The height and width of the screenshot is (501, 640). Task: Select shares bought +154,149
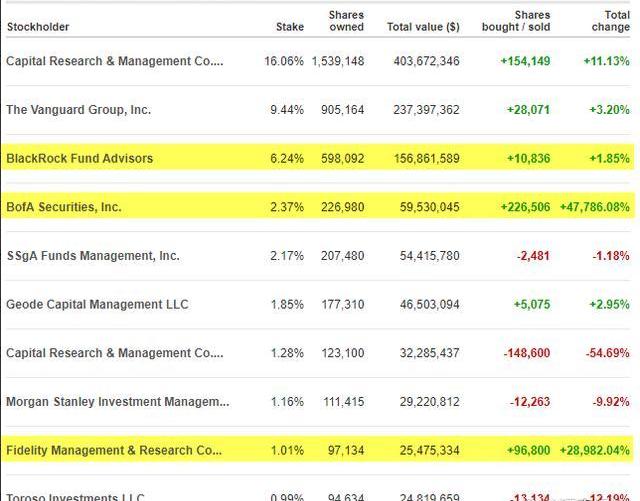click(x=525, y=61)
